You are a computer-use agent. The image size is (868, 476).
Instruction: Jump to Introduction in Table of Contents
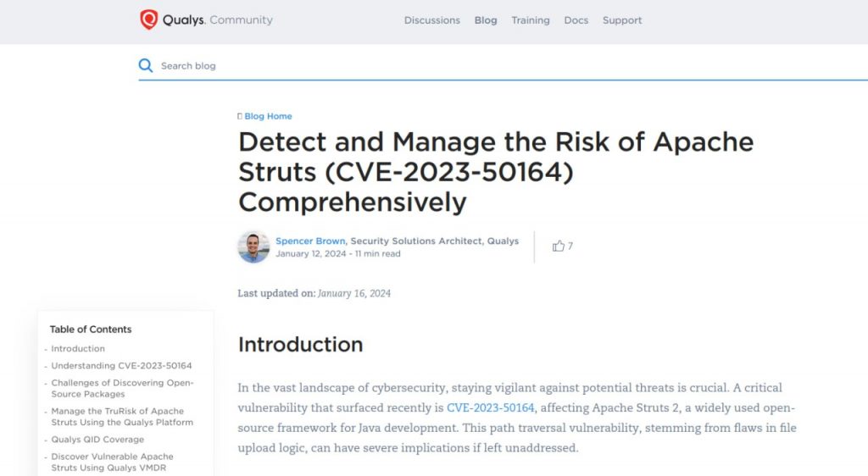click(x=78, y=349)
